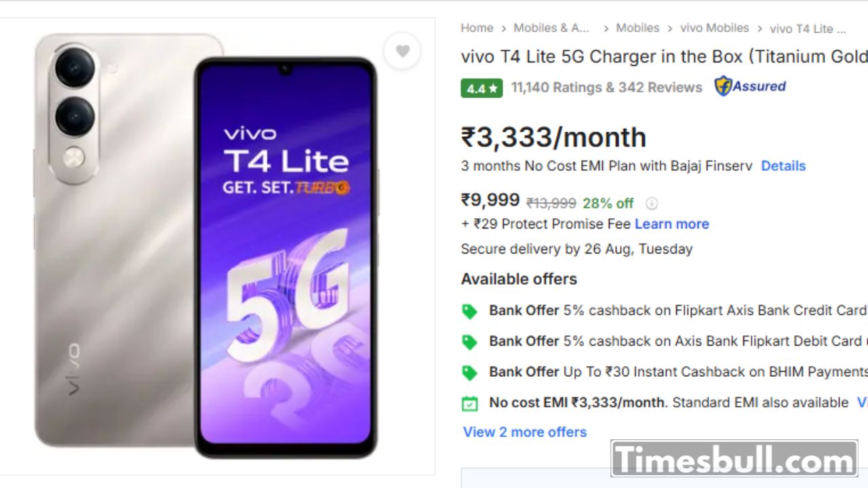This screenshot has height=488, width=868.
Task: Click the No cost EMI calendar icon
Action: click(x=469, y=403)
